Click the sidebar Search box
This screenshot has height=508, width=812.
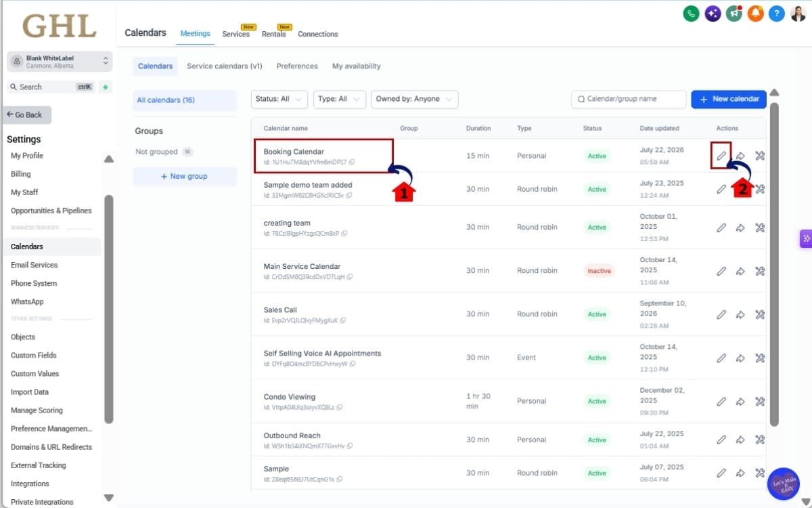tap(51, 87)
